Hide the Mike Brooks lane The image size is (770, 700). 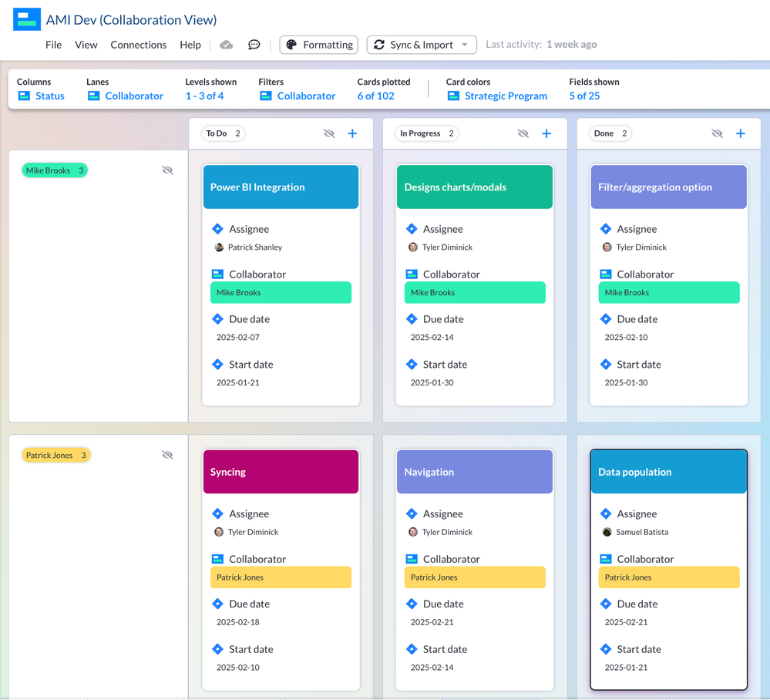(167, 170)
